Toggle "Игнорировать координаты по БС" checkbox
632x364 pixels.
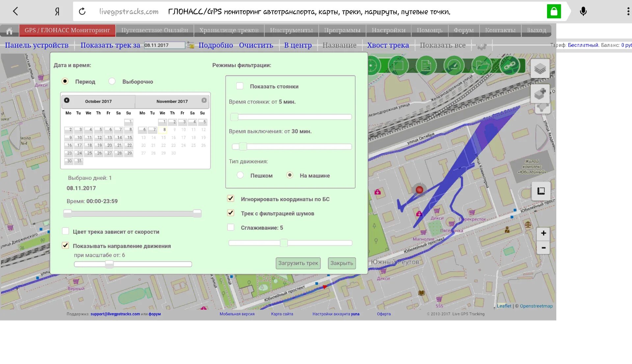click(231, 199)
